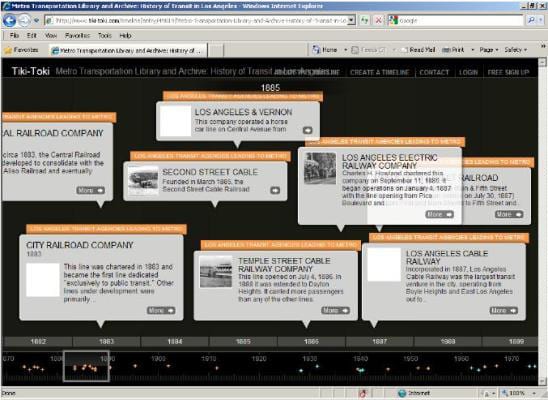
Task: Click the Los Angeles Cable Railway title
Action: pyautogui.click(x=447, y=257)
